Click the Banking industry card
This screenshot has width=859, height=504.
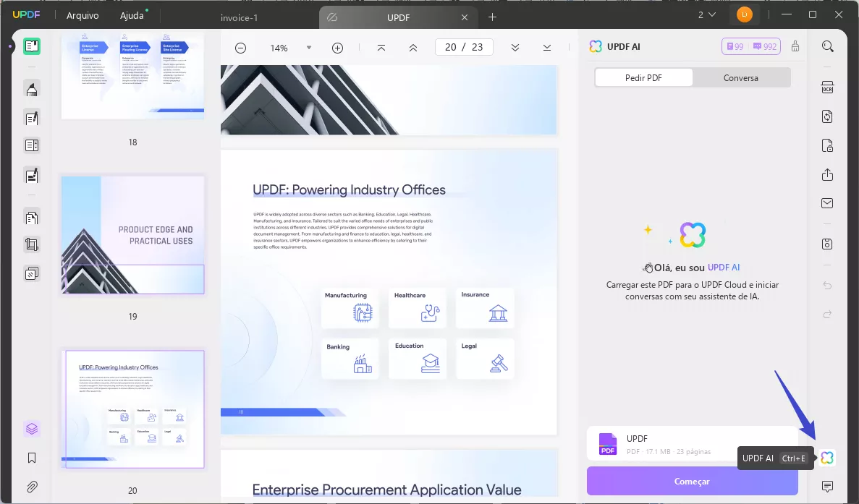point(350,359)
